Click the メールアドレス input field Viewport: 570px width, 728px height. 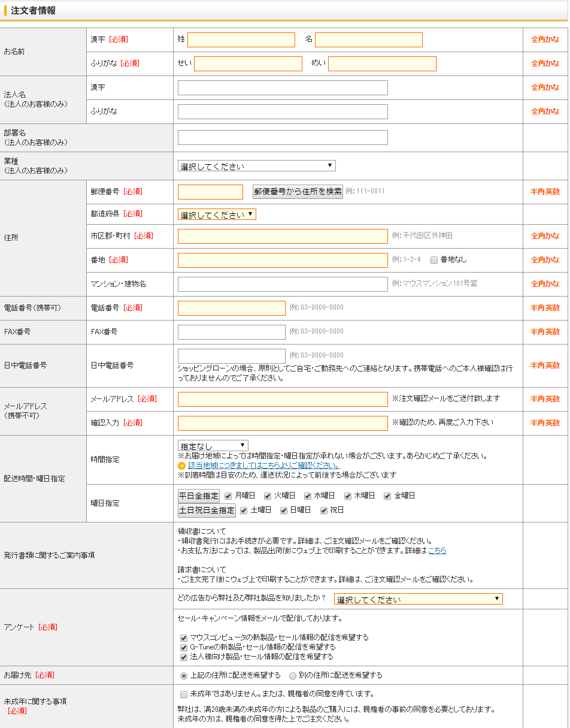coord(283,399)
